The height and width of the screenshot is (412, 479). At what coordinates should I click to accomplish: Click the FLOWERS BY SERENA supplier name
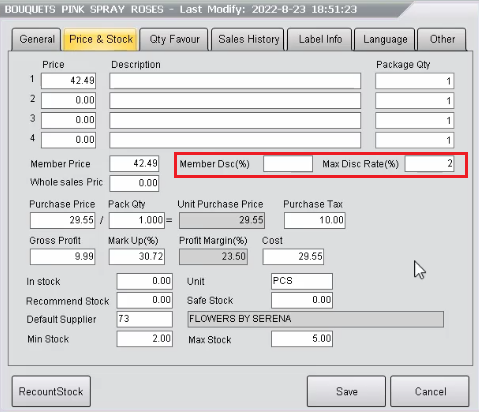[315, 319]
